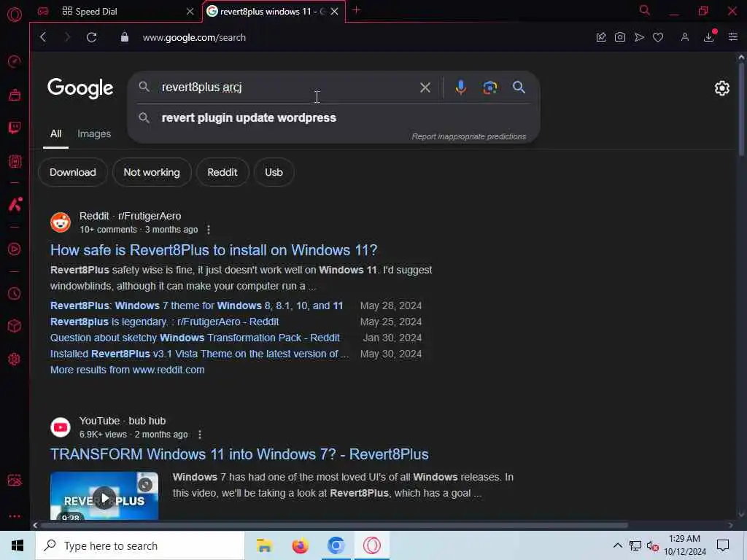Open Windows Start menu

(18, 545)
